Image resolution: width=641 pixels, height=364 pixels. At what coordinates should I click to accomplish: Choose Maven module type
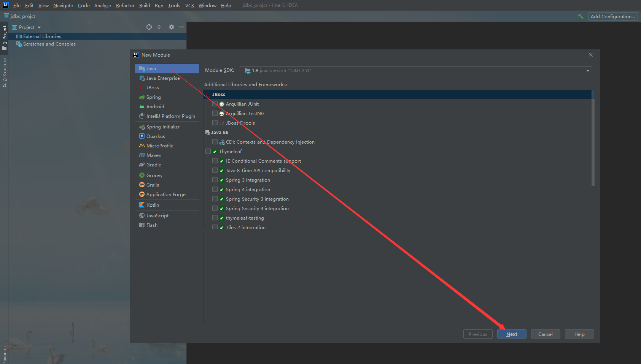tap(167, 155)
